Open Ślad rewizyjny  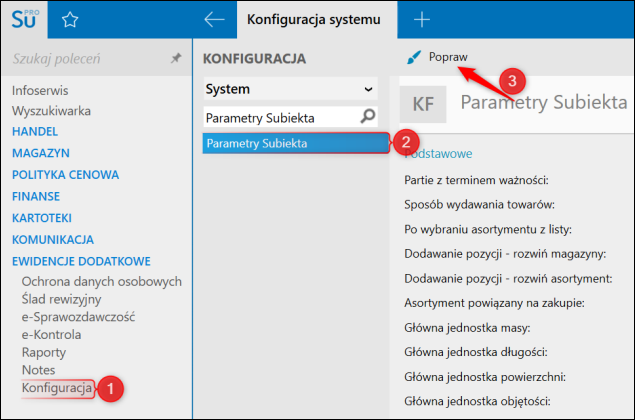click(x=62, y=299)
